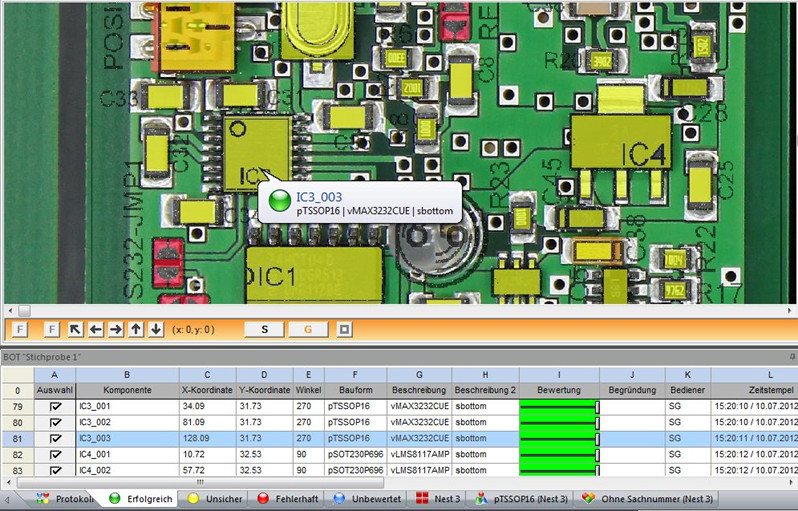This screenshot has width=798, height=511.
Task: Move view right with right-arrow button
Action: tap(116, 329)
